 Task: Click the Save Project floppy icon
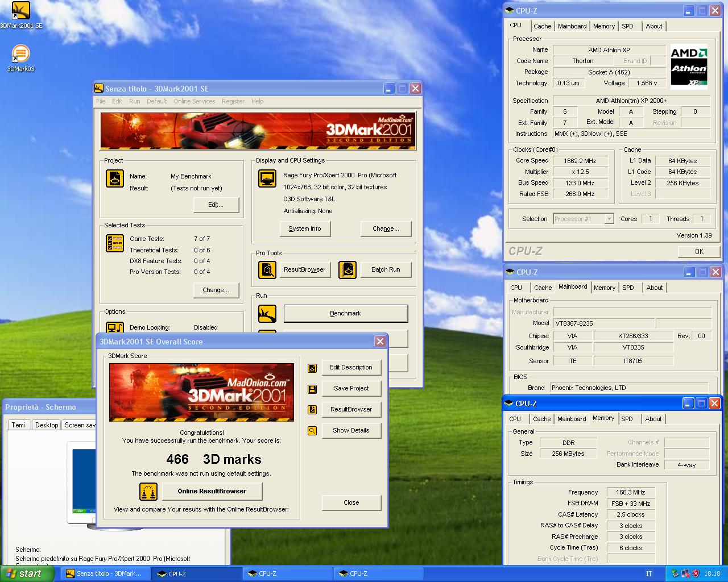point(312,389)
